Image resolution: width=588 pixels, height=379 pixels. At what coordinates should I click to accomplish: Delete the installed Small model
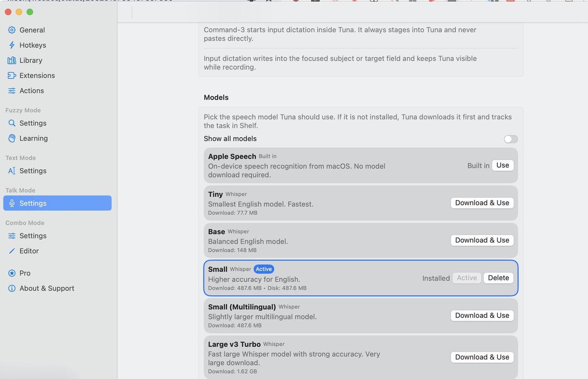tap(498, 278)
